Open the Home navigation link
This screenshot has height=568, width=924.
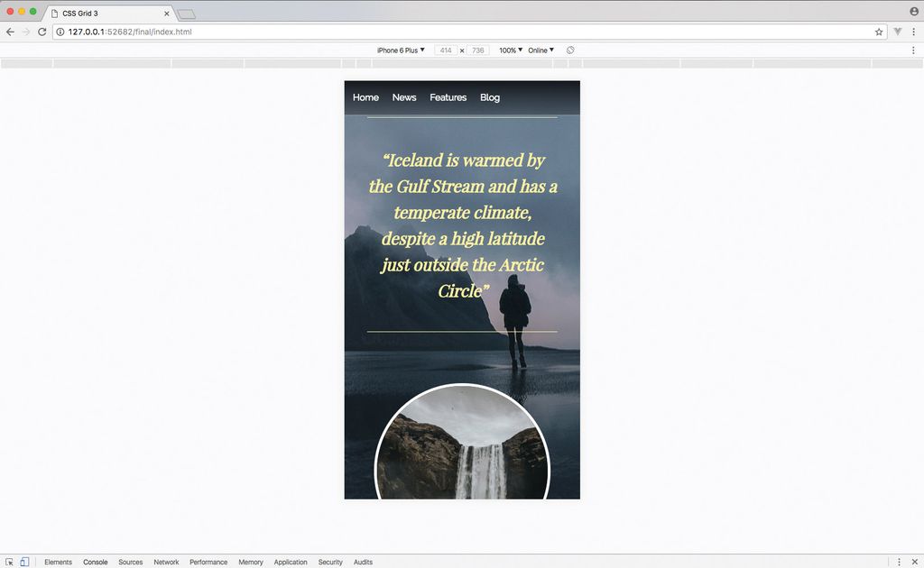coord(365,97)
